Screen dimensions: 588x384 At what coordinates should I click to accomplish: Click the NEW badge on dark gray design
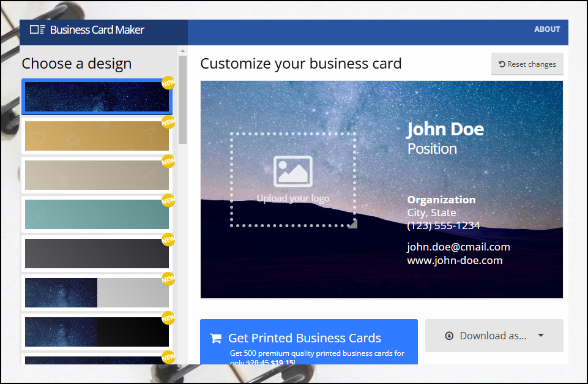point(168,240)
